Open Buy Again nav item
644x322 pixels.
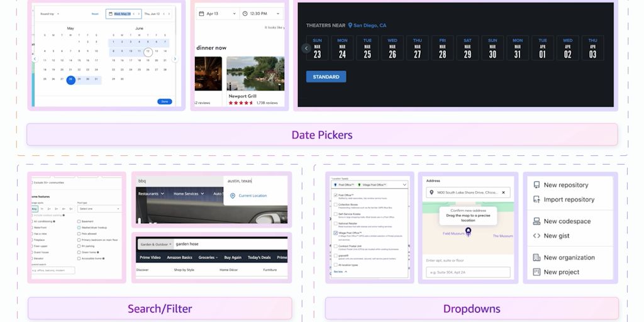(x=233, y=257)
